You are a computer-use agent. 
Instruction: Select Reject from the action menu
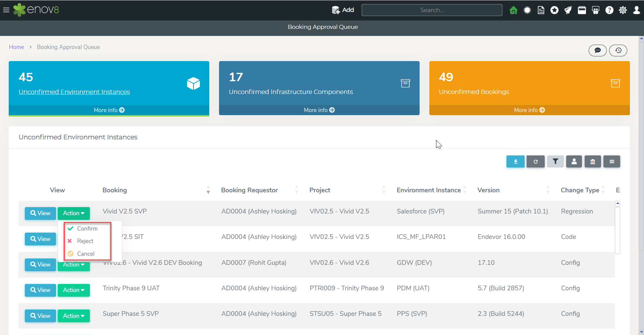click(85, 241)
